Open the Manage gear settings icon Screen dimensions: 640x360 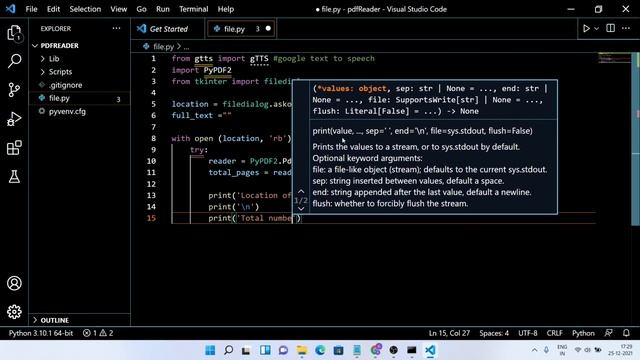click(14, 312)
